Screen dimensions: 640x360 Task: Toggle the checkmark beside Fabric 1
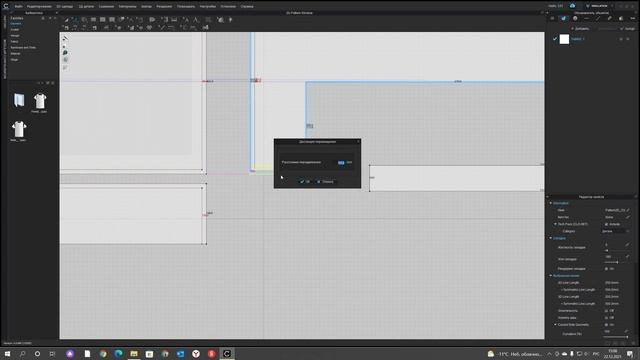click(555, 39)
